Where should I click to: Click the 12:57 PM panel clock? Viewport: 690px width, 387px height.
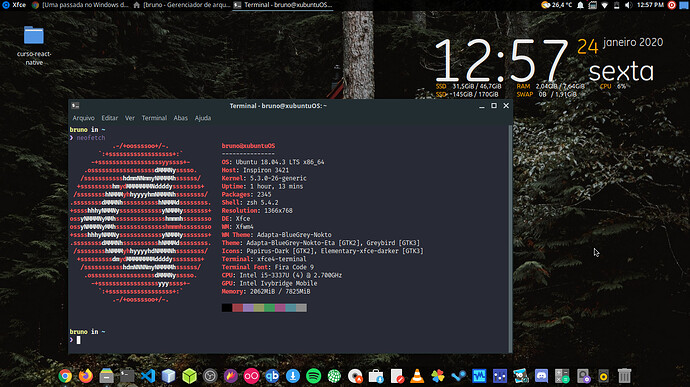(x=650, y=5)
